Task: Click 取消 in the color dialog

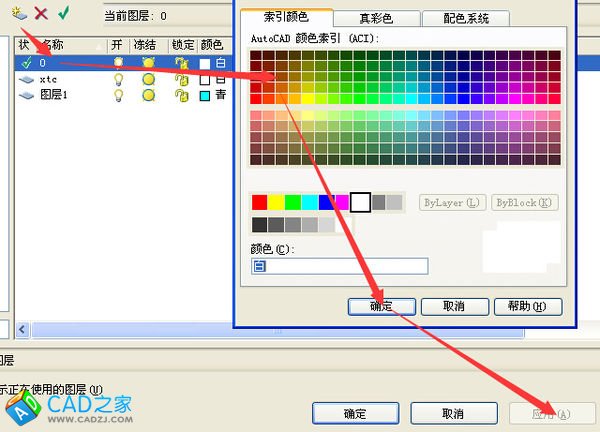Action: 455,306
